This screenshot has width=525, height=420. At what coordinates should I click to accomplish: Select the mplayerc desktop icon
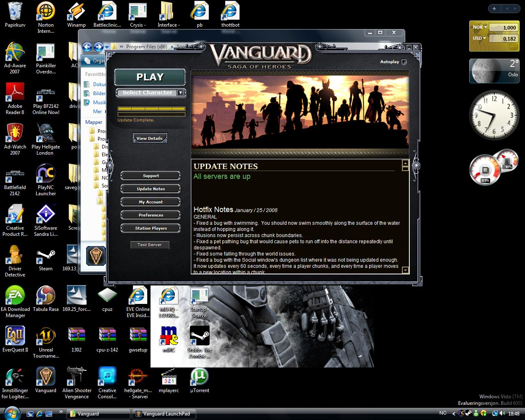click(x=169, y=381)
